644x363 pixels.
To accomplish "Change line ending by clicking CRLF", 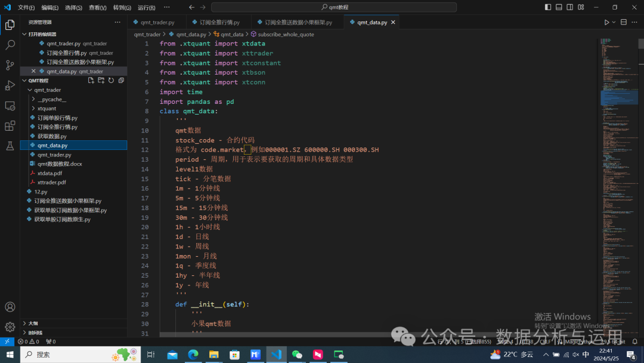I will coord(546,342).
